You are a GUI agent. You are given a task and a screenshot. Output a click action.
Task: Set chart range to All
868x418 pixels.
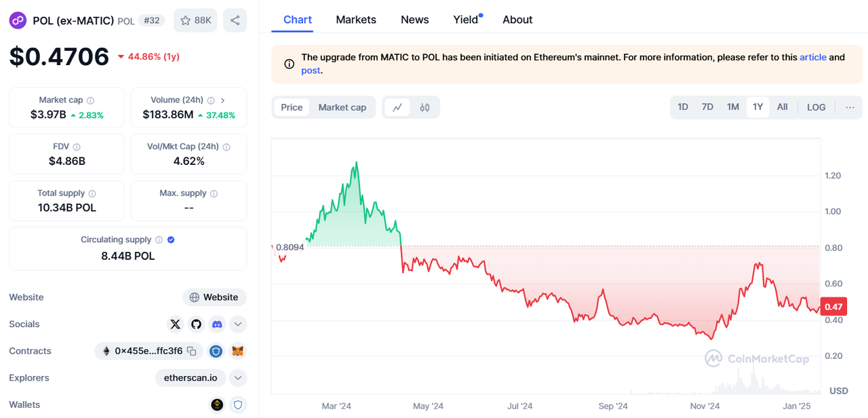coord(783,107)
